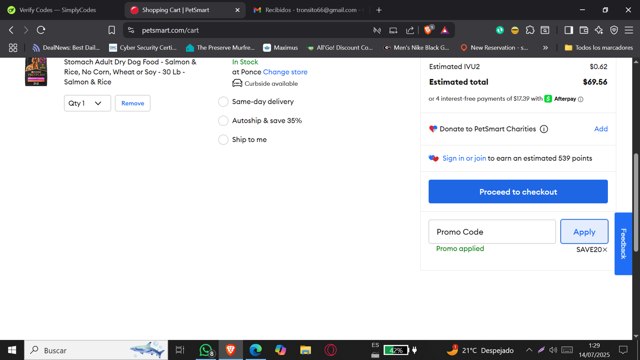Image resolution: width=640 pixels, height=360 pixels.
Task: Switch to Verify Codes SimplyCodes tab
Action: [x=57, y=10]
